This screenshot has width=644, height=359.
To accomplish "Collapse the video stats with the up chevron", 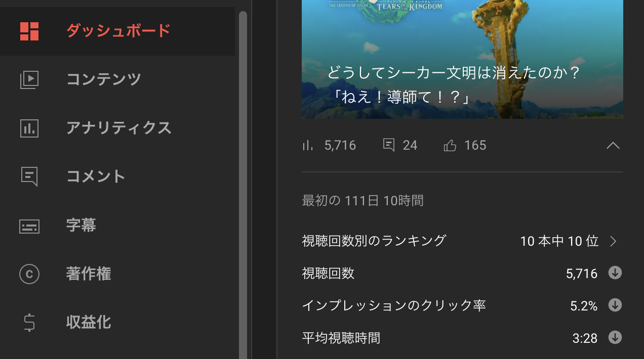I will 613,146.
